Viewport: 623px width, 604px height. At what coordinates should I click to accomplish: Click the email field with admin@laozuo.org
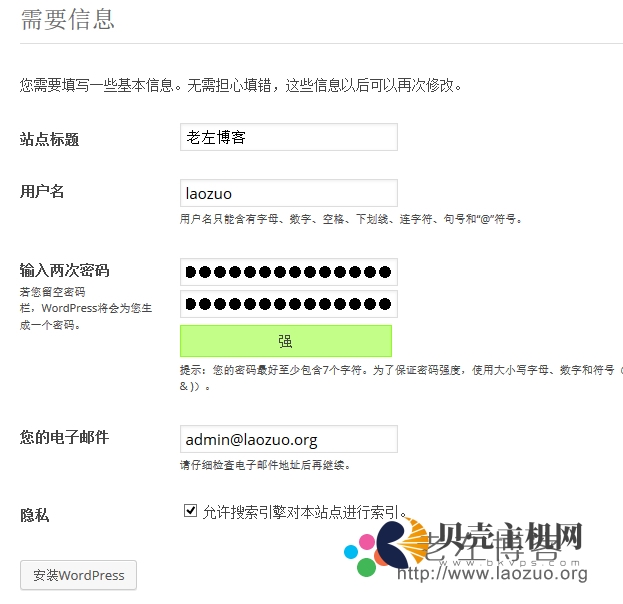tap(289, 439)
